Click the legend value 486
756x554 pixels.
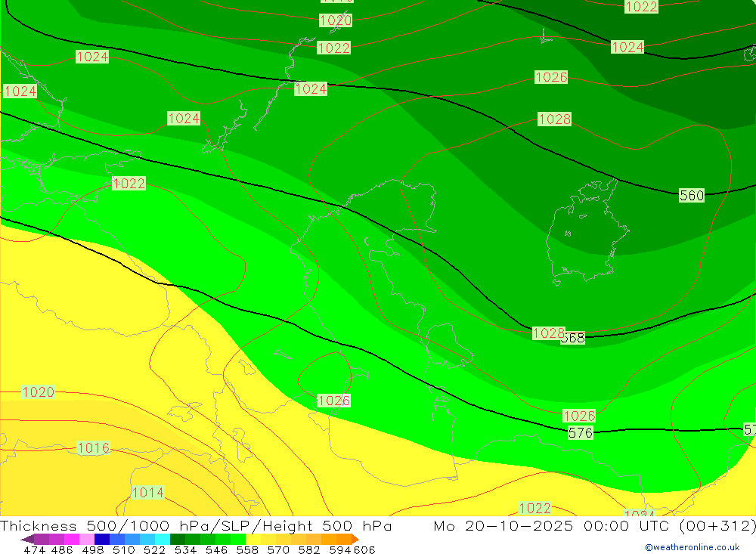click(x=62, y=549)
